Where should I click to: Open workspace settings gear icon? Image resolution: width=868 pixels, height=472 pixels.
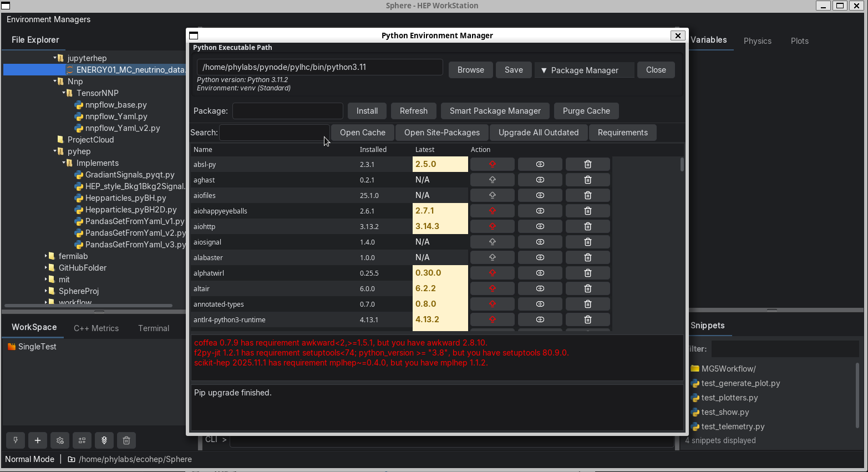pos(60,440)
